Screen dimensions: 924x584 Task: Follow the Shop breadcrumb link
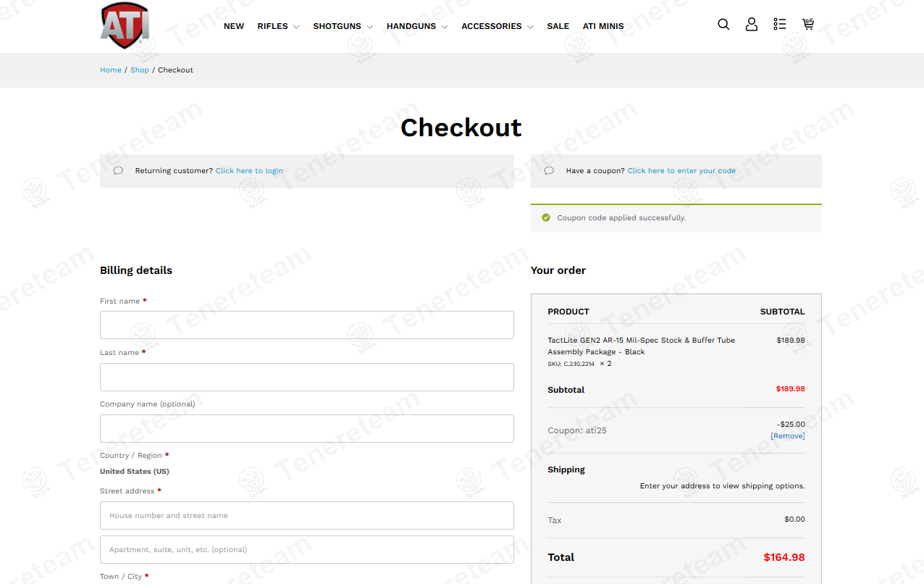pos(140,70)
